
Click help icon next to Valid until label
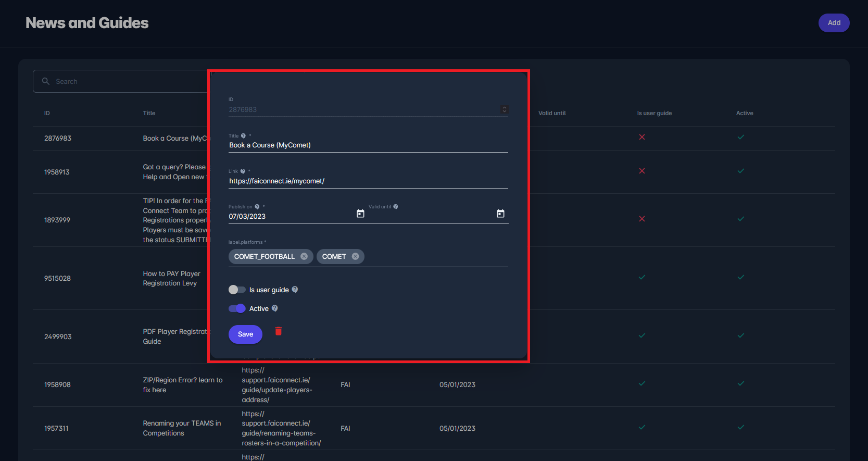pyautogui.click(x=396, y=207)
